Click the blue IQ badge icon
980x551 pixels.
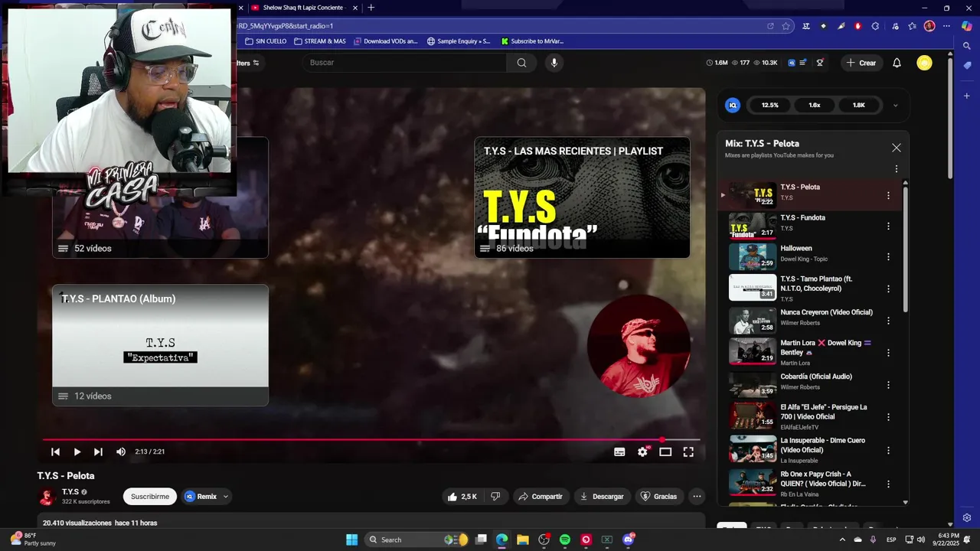[x=733, y=106]
